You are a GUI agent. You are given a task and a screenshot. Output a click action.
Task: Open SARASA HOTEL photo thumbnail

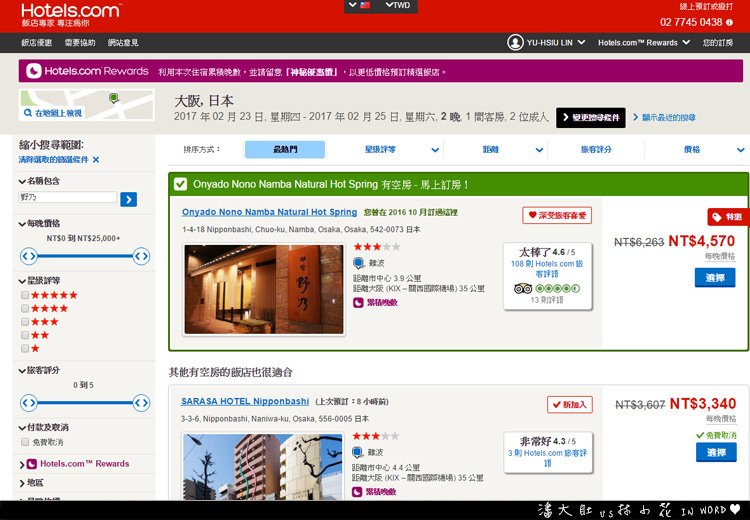(263, 467)
